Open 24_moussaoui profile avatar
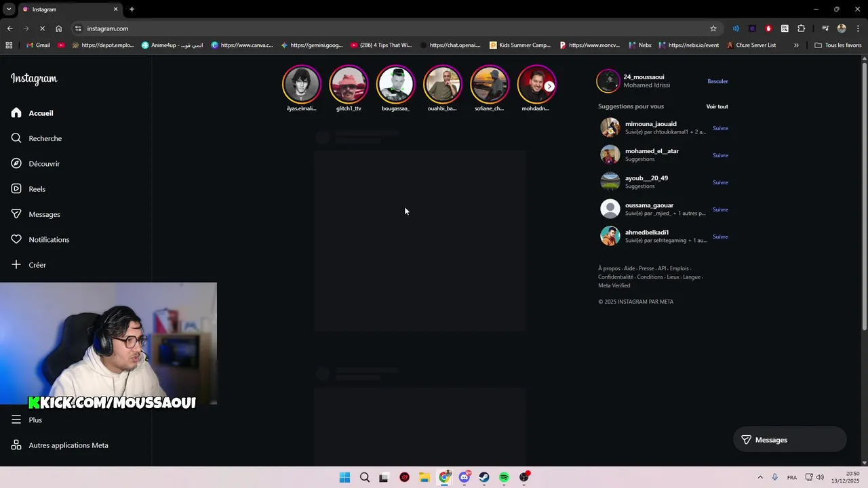This screenshot has height=488, width=868. point(608,81)
